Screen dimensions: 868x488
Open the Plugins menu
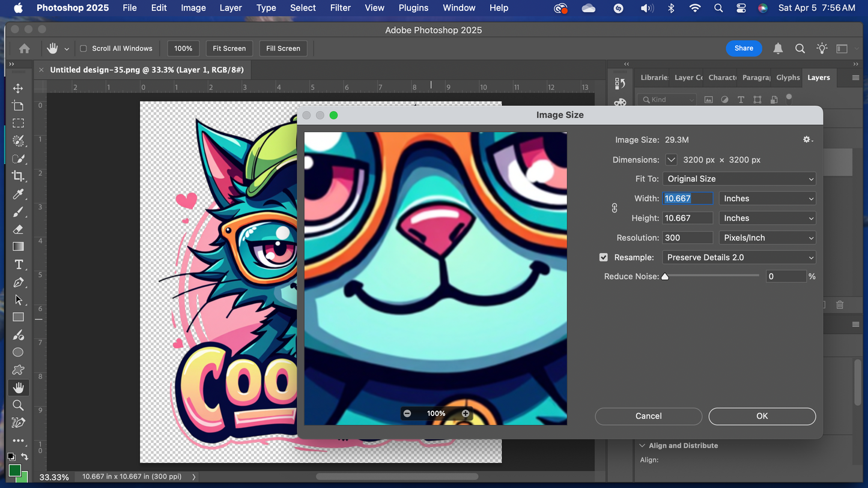413,8
